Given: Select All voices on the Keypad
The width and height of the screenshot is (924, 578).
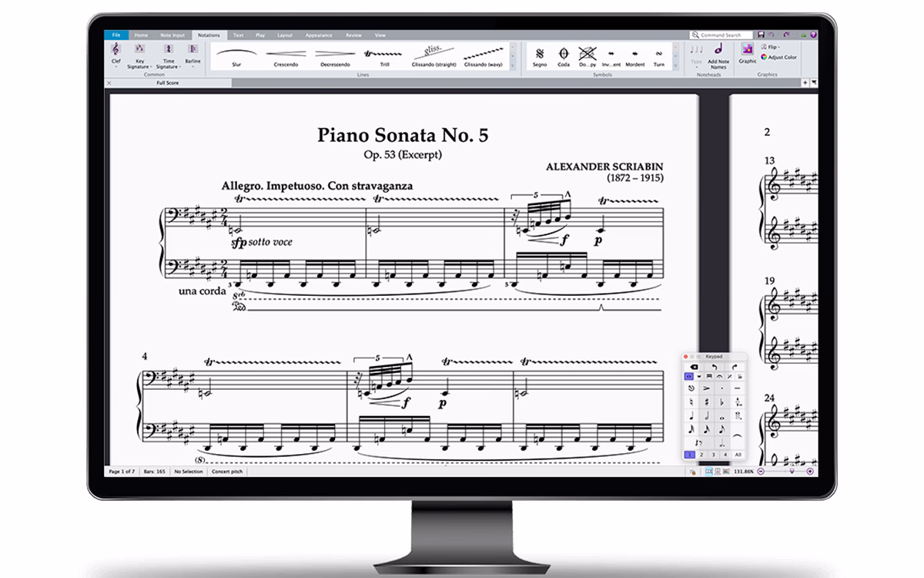Looking at the screenshot, I should point(738,455).
